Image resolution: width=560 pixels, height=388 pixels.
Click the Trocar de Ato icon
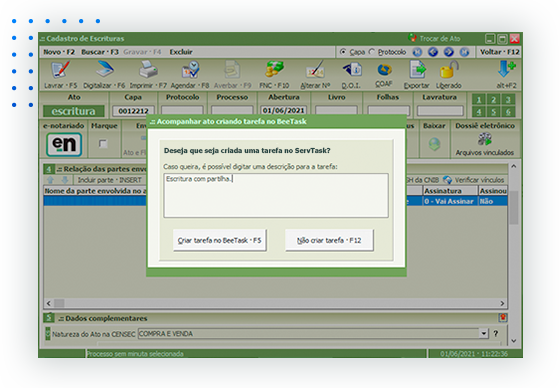412,38
